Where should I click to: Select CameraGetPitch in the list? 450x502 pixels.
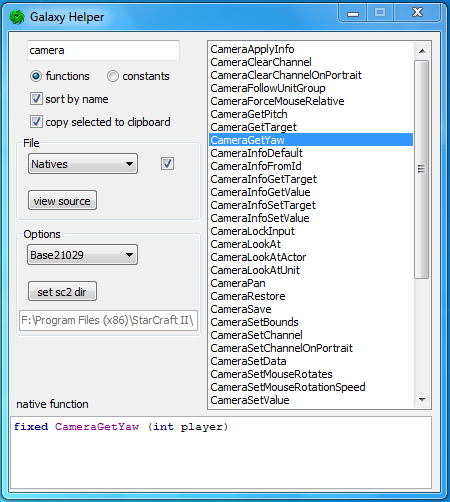[x=311, y=114]
